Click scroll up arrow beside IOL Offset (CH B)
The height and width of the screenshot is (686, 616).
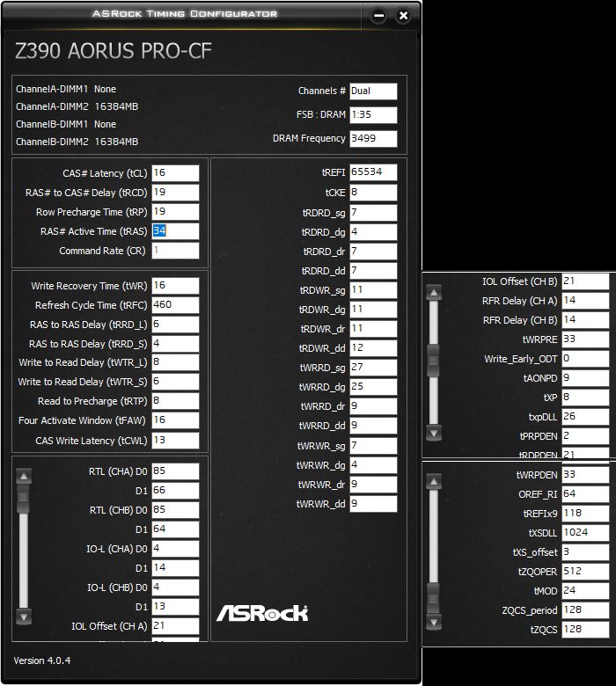coord(434,292)
